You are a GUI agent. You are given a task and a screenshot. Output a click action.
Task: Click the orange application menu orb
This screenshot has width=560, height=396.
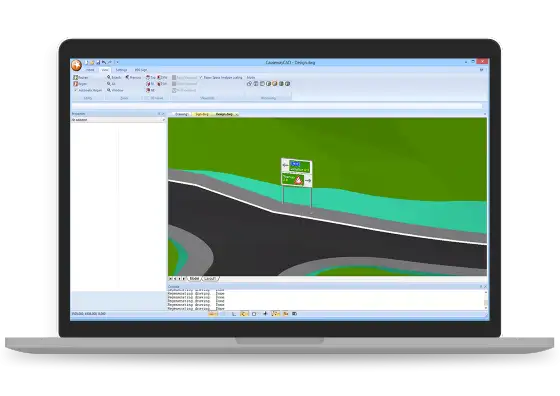click(x=76, y=65)
